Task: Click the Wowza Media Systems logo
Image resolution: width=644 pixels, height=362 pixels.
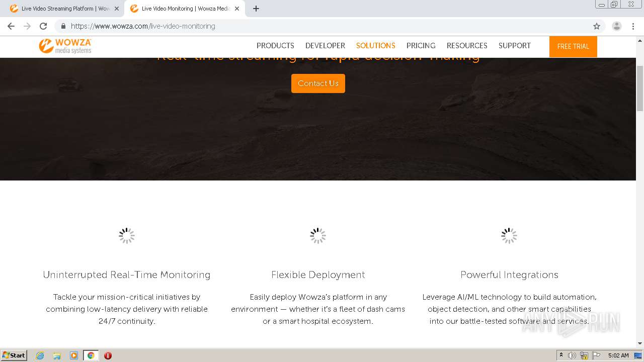Action: [x=65, y=46]
